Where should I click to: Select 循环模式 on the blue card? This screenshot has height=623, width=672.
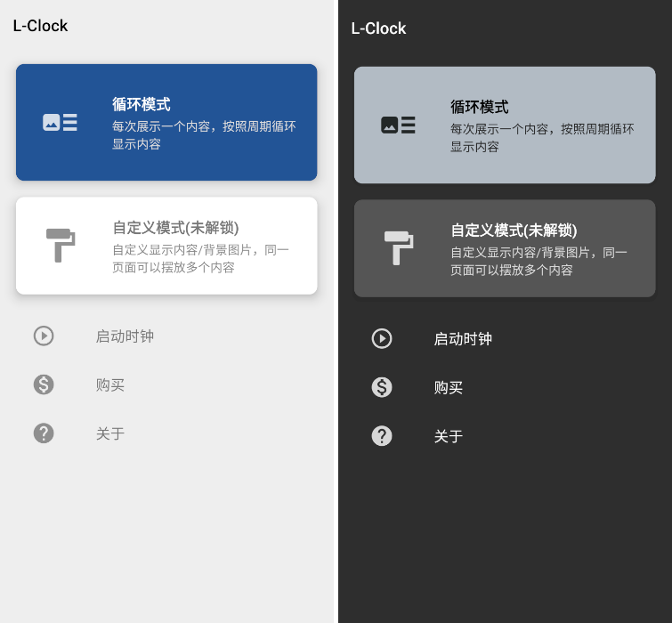142,104
